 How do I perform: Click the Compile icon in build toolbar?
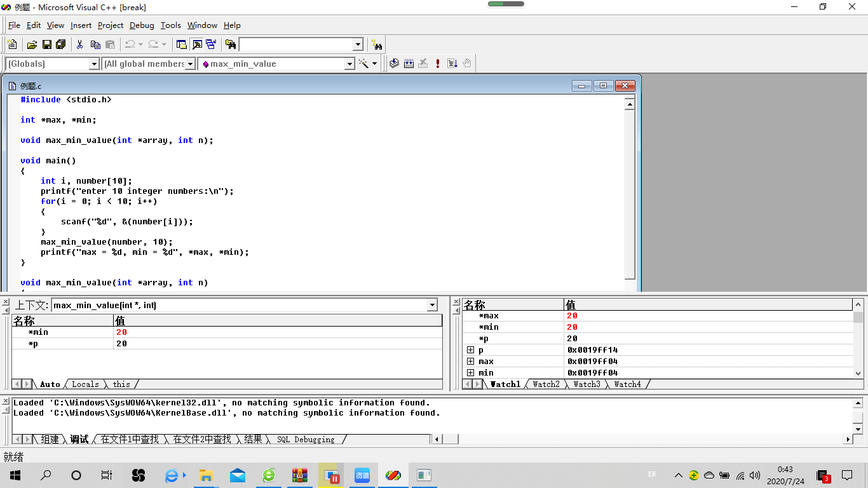tap(394, 64)
